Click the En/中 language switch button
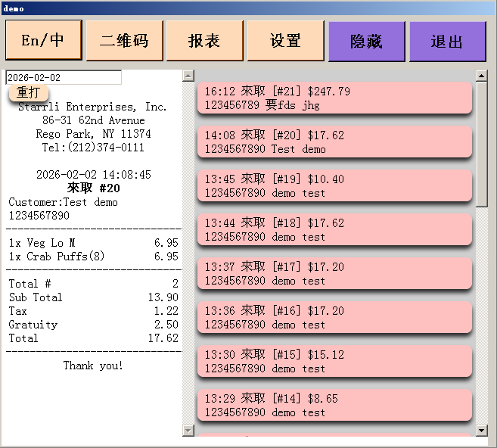Image resolution: width=497 pixels, height=448 pixels. pos(43,41)
